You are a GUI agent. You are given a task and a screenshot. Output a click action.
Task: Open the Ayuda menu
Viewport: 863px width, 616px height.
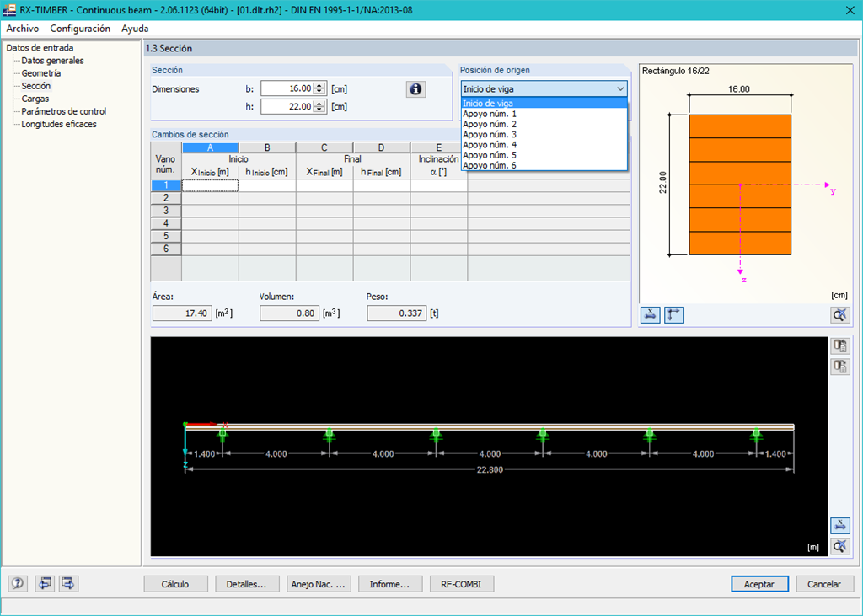pos(135,29)
